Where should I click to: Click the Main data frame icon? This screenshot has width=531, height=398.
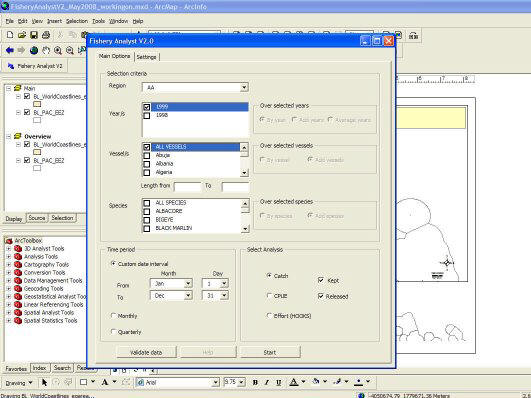click(18, 88)
